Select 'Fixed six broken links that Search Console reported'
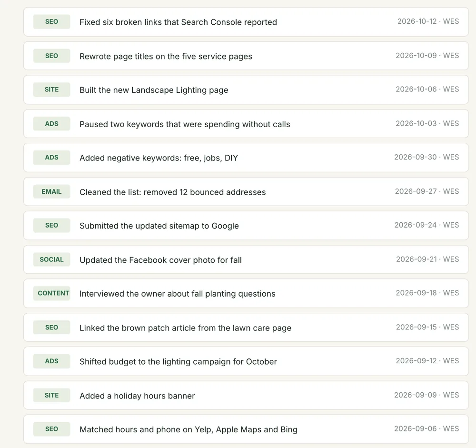 click(178, 22)
